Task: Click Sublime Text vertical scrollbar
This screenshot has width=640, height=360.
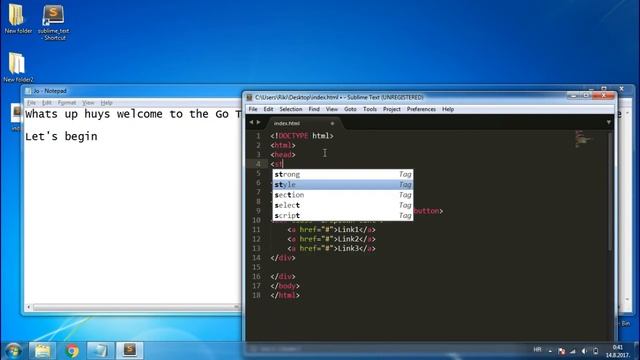Action: point(610,192)
